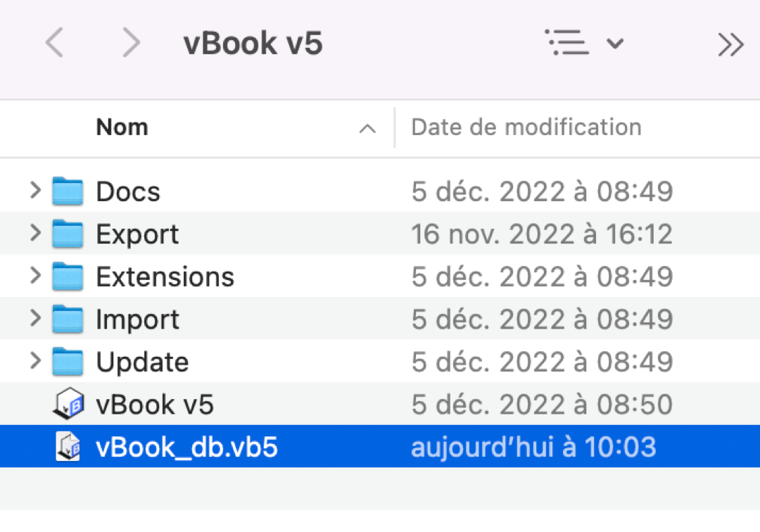Open the Update folder icon
The image size is (760, 532).
point(67,362)
